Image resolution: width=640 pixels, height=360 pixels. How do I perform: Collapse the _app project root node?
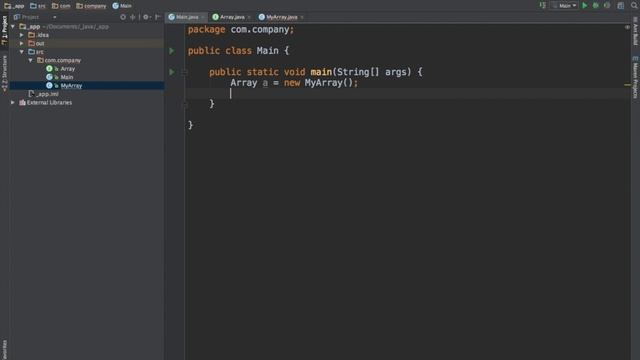click(x=13, y=27)
